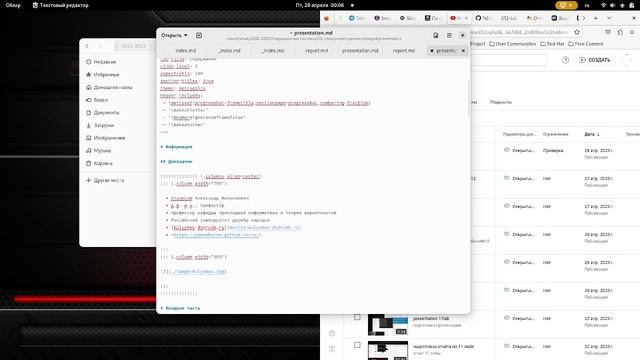Switch to the 012-lab browser tab
The image size is (640, 360).
pos(509,18)
